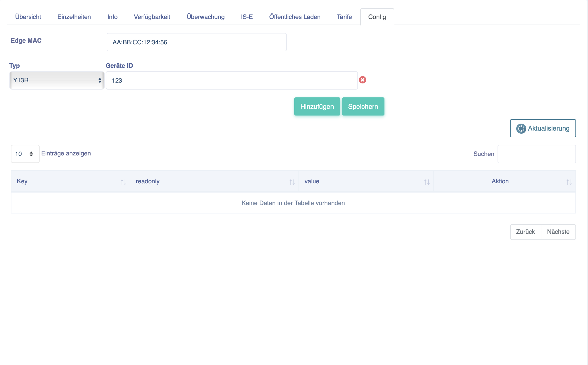Click the 'Einträge anzeigen' label
This screenshot has width=588, height=365.
66,153
